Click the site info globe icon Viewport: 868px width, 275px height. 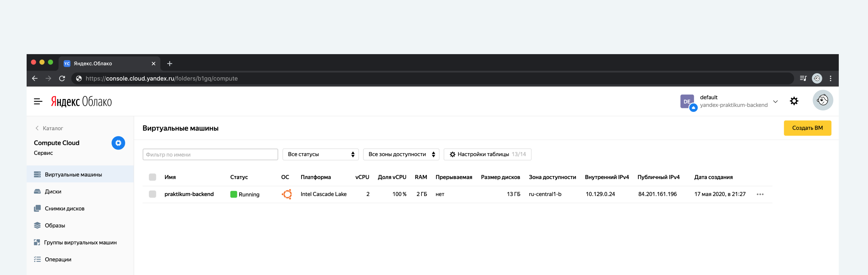point(79,78)
